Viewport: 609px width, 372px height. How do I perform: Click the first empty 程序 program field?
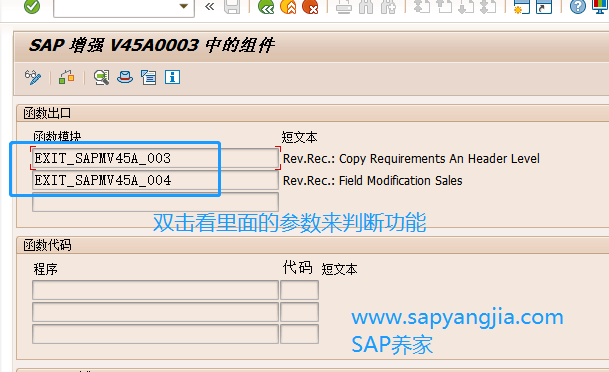point(155,290)
